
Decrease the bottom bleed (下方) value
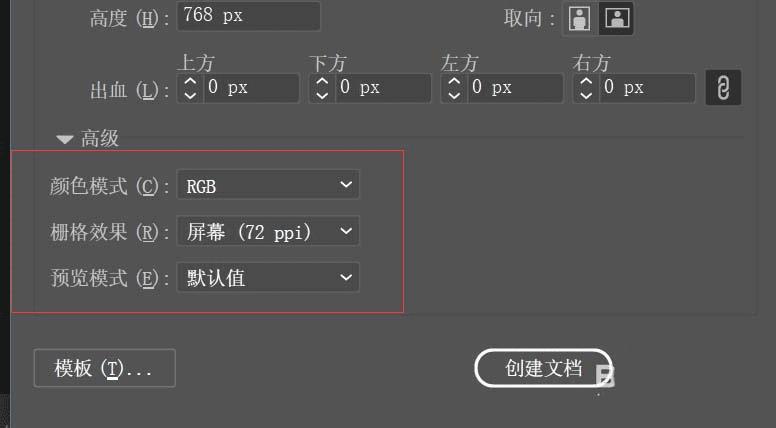point(322,95)
